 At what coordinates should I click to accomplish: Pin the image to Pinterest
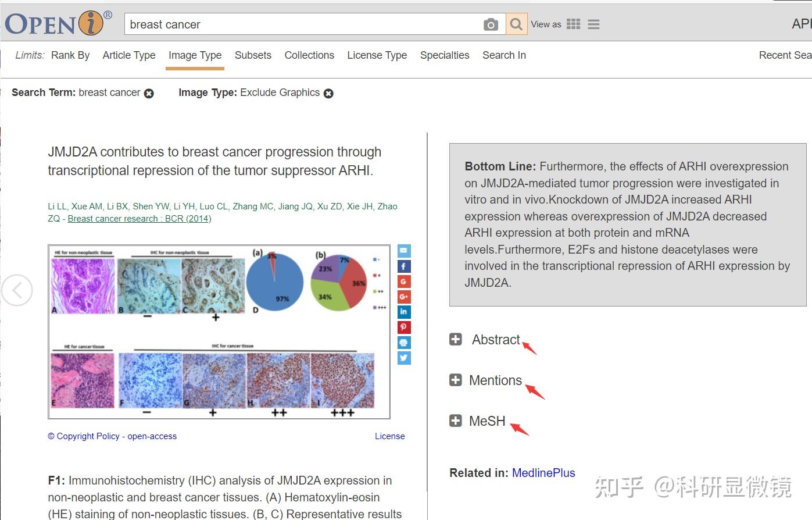pyautogui.click(x=403, y=327)
